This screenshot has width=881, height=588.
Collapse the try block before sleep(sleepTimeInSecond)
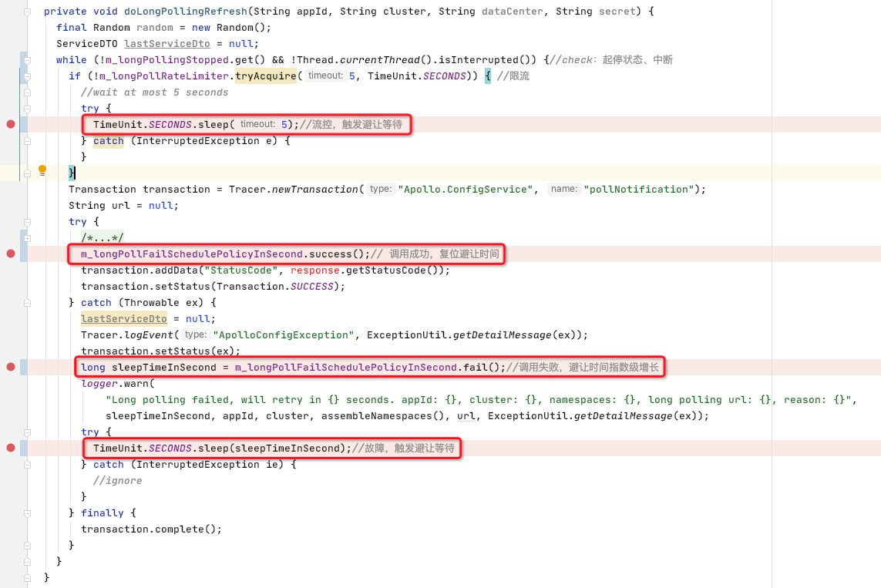[27, 432]
